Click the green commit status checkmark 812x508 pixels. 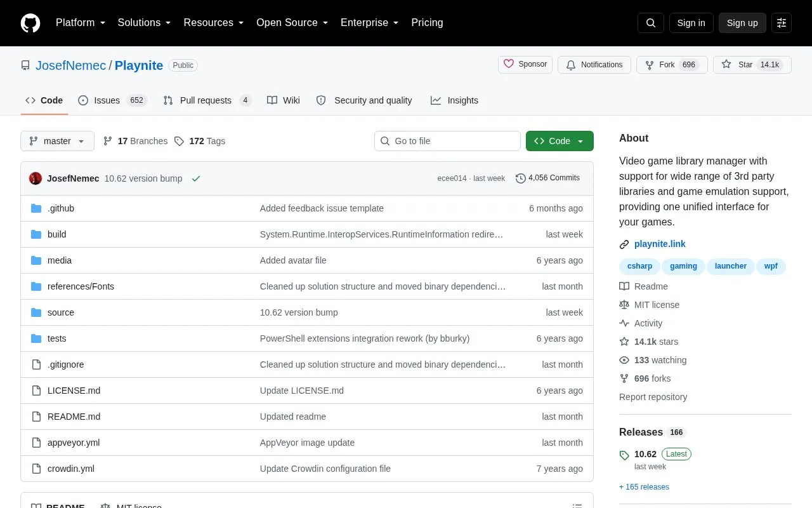tap(196, 178)
